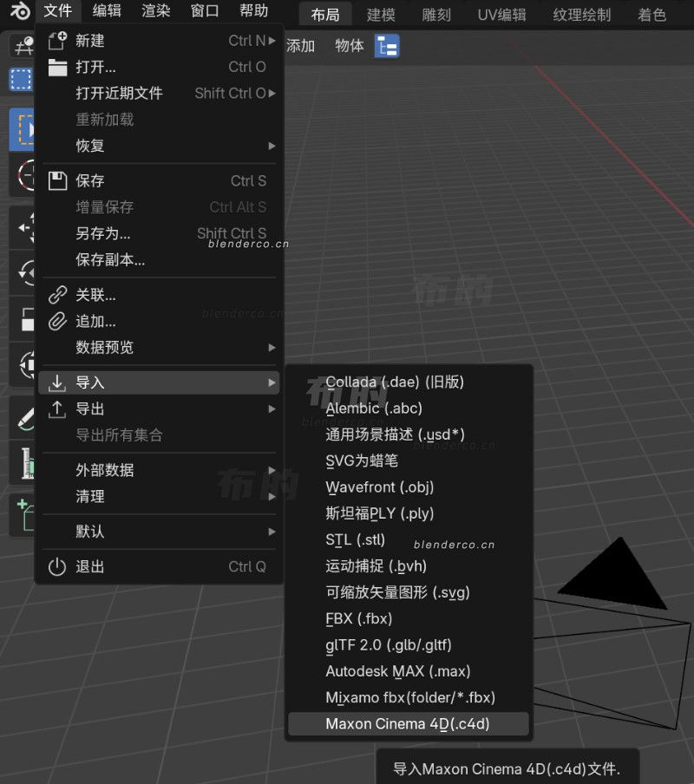The image size is (694, 784).
Task: Choose SVG为蜡笔 import option
Action: tap(409, 461)
